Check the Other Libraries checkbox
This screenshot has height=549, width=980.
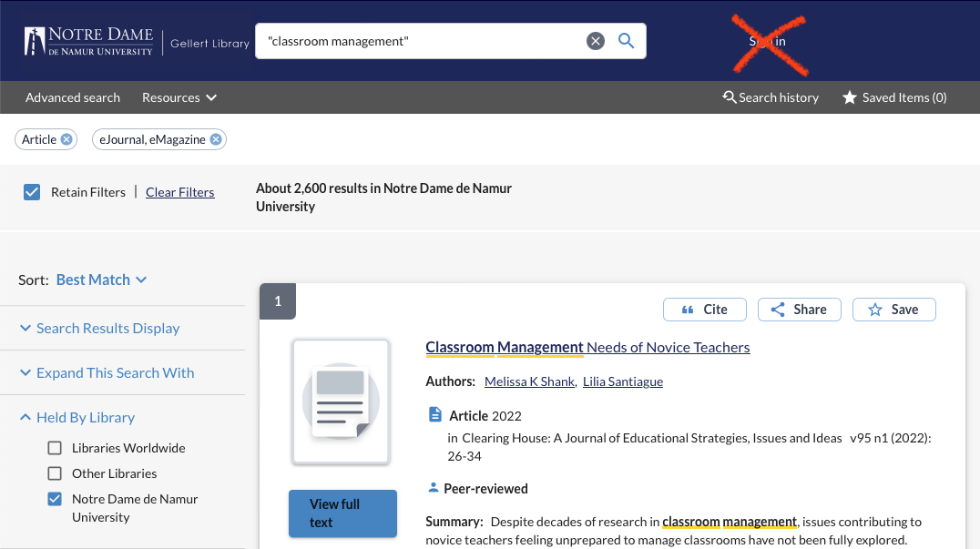55,473
